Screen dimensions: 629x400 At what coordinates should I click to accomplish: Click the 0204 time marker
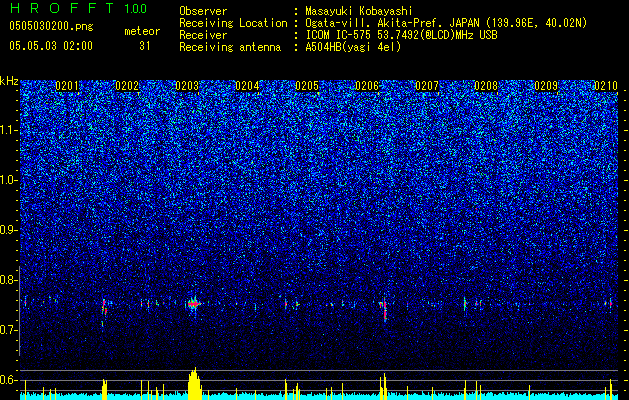coord(247,86)
